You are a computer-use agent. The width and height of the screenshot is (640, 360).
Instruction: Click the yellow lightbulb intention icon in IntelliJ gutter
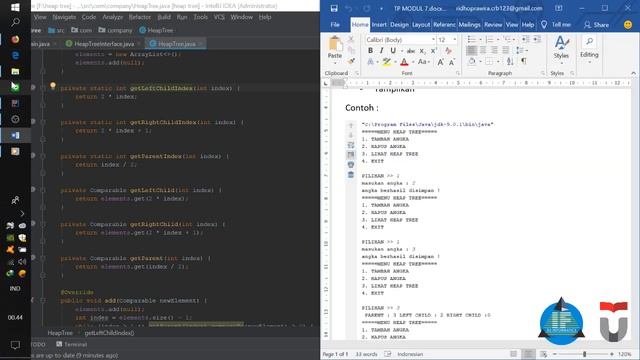pos(53,85)
